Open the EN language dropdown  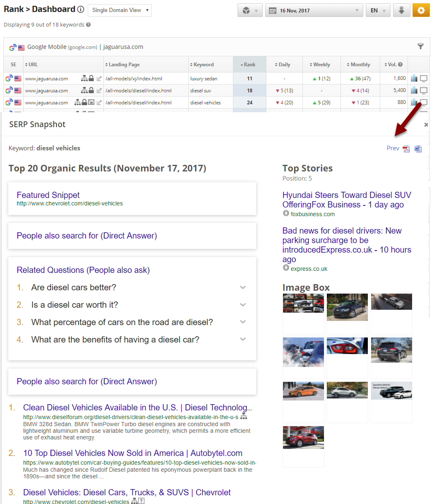click(x=378, y=10)
